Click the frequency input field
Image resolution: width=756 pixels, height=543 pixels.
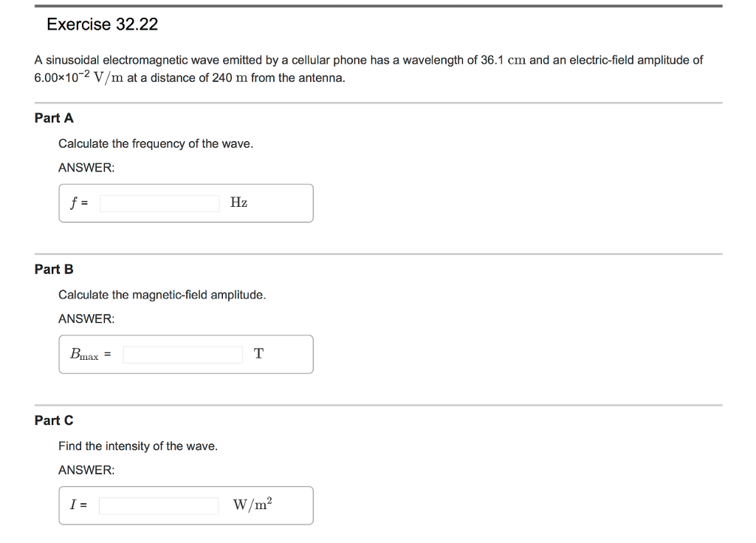point(159,202)
